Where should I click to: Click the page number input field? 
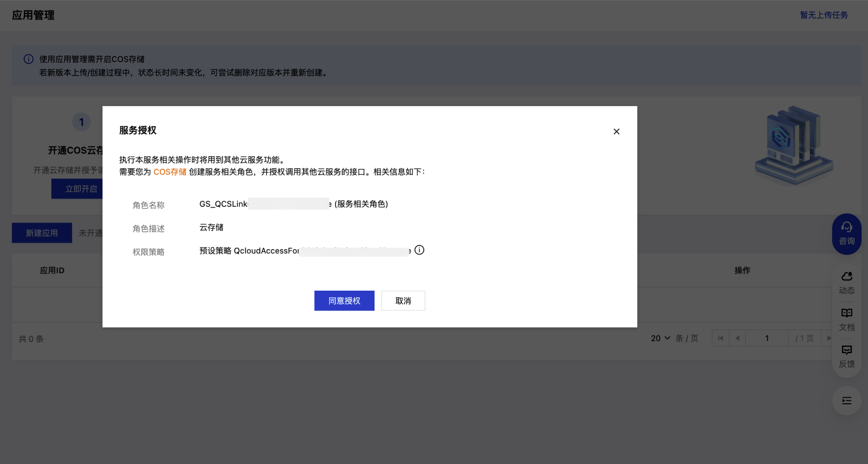(x=767, y=338)
